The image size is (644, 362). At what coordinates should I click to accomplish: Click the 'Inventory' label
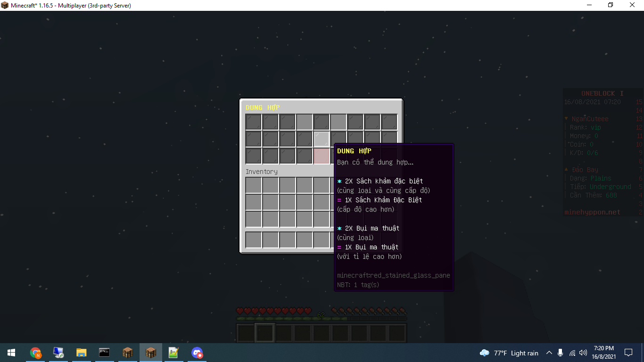[x=262, y=172]
